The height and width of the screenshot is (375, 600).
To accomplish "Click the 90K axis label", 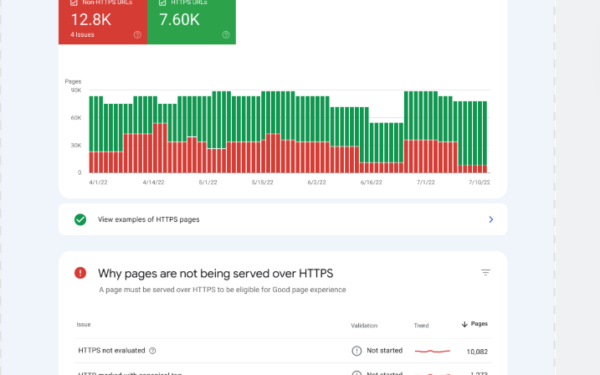I will pyautogui.click(x=76, y=90).
